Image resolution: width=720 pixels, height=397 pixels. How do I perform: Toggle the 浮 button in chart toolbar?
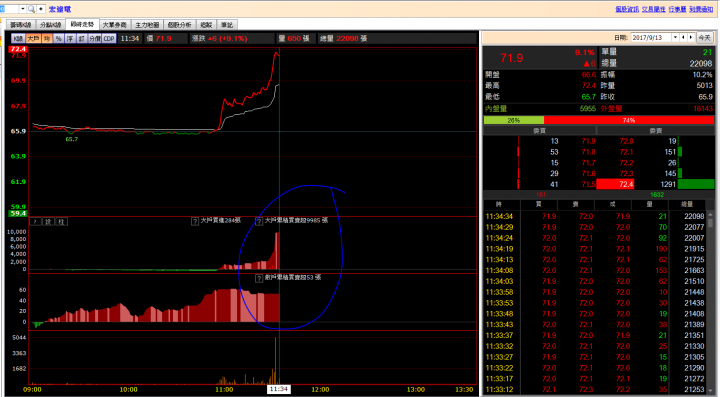[x=70, y=39]
